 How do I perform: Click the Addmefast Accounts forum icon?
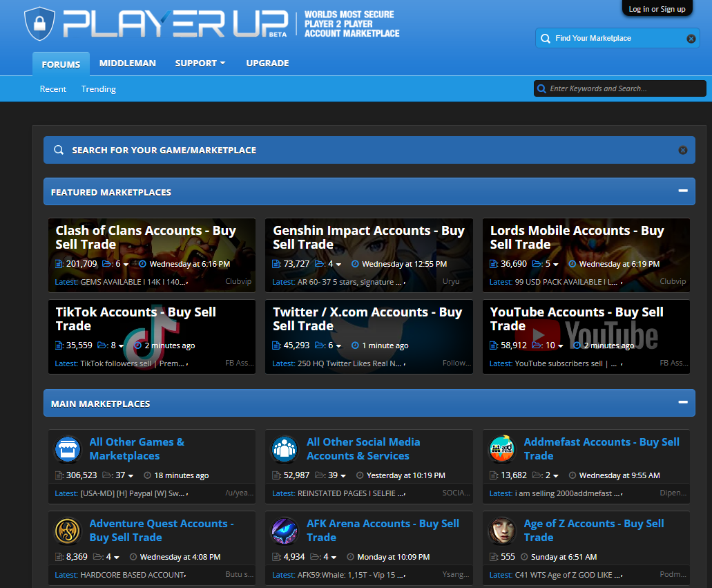click(502, 449)
